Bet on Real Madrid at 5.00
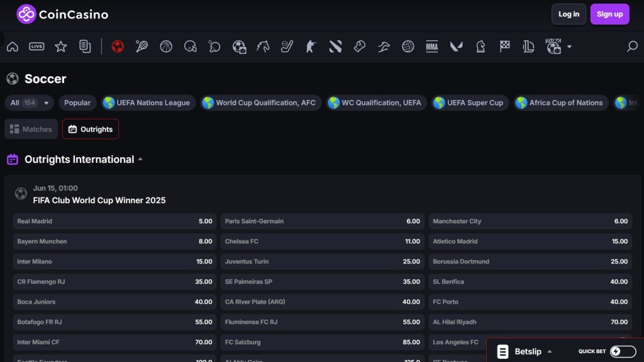The image size is (644, 362). coord(114,221)
